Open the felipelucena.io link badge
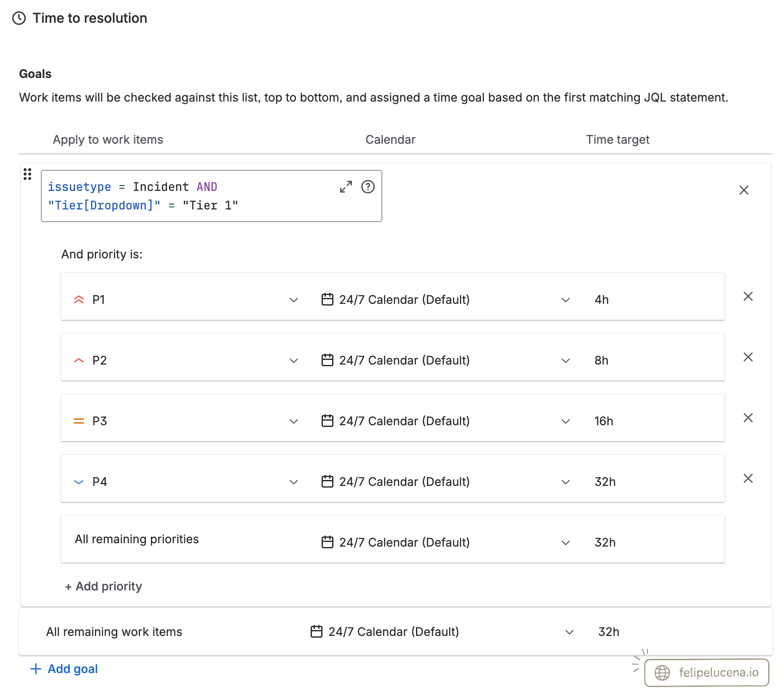Screen dimensions: 784x692 click(x=707, y=672)
